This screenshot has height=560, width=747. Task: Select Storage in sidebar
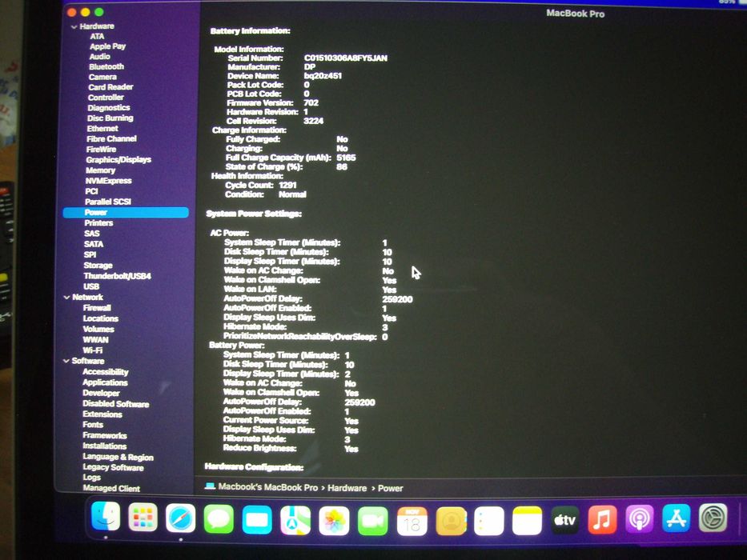(x=98, y=266)
